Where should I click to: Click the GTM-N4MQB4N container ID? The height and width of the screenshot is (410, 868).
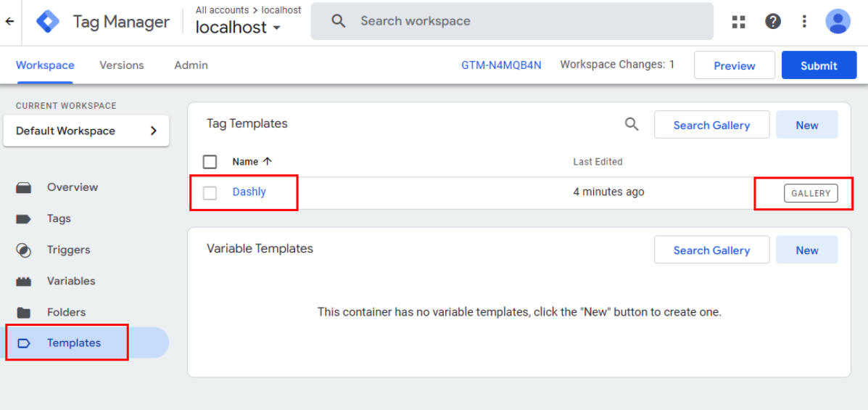pos(502,65)
